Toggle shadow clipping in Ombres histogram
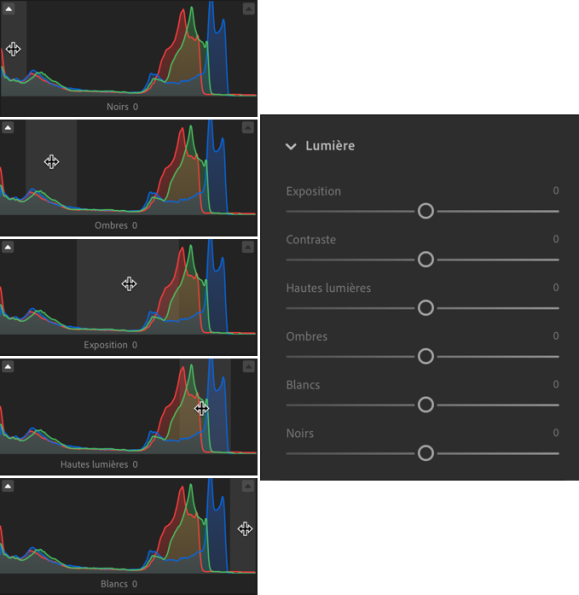This screenshot has height=595, width=579. [x=8, y=128]
